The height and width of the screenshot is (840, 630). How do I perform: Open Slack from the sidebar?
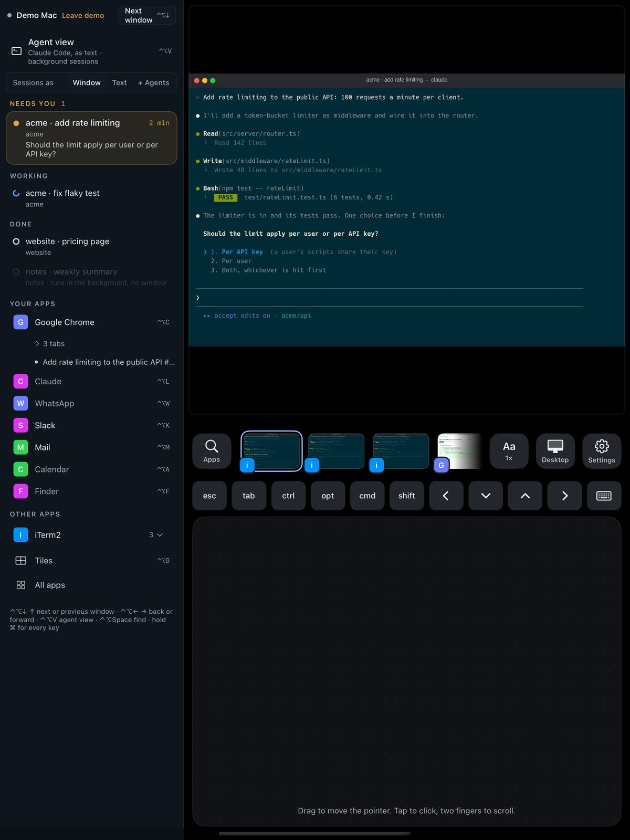click(91, 426)
